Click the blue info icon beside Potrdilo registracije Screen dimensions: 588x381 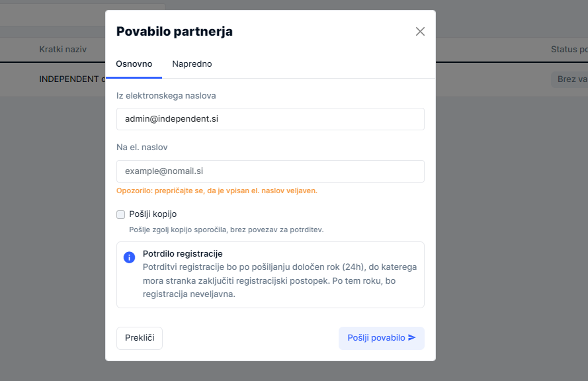click(x=130, y=257)
